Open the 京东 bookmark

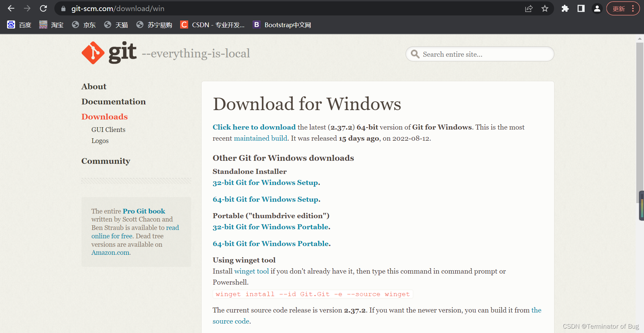[84, 25]
